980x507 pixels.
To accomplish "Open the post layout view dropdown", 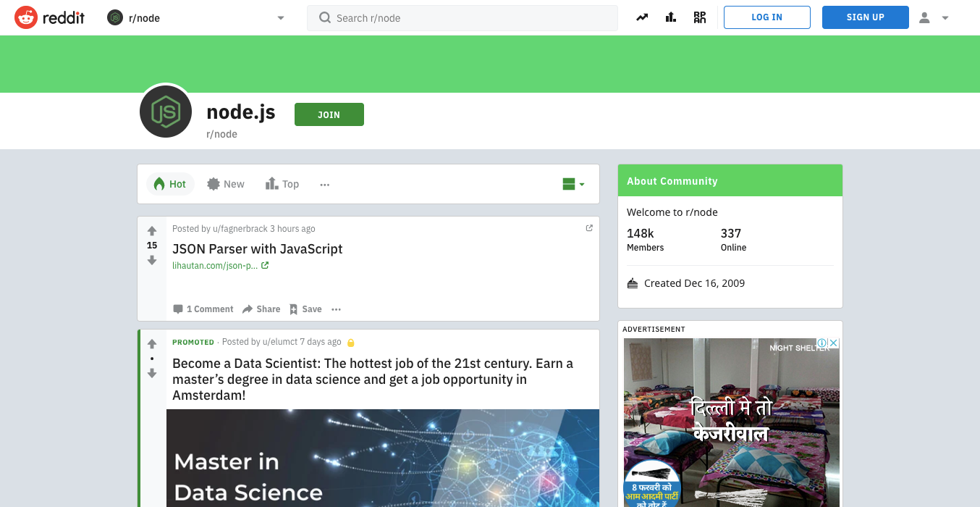I will pos(572,184).
